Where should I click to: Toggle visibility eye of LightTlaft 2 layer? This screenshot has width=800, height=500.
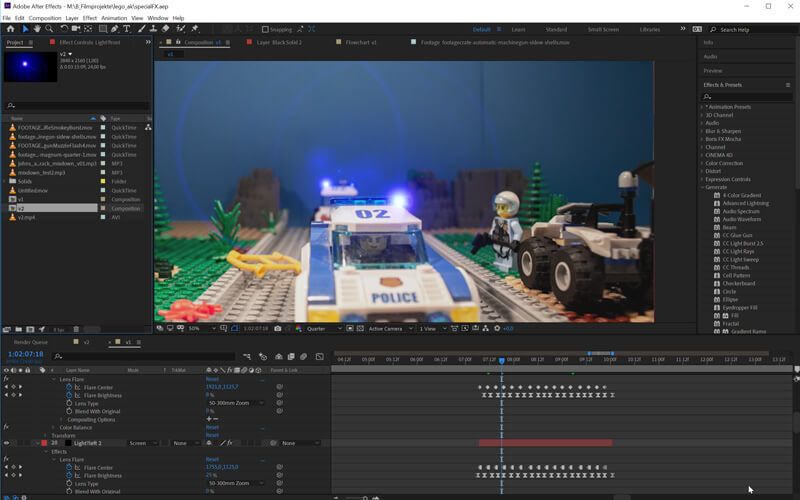click(x=7, y=443)
